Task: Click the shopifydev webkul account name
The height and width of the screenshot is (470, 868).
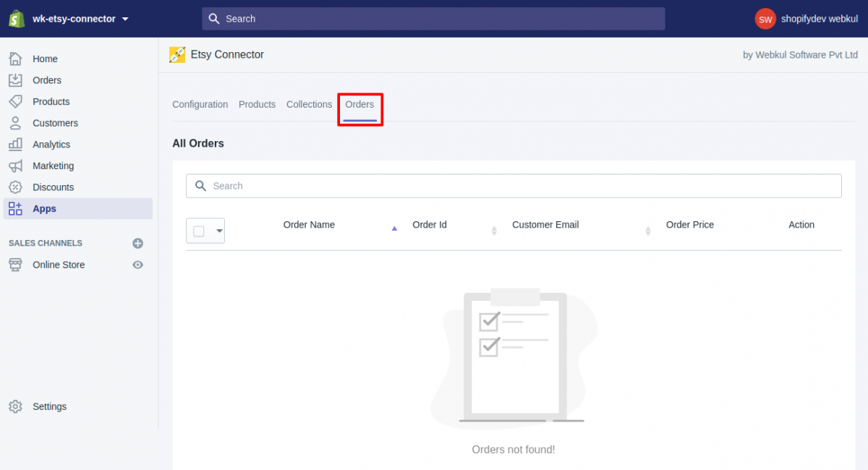Action: pos(820,19)
